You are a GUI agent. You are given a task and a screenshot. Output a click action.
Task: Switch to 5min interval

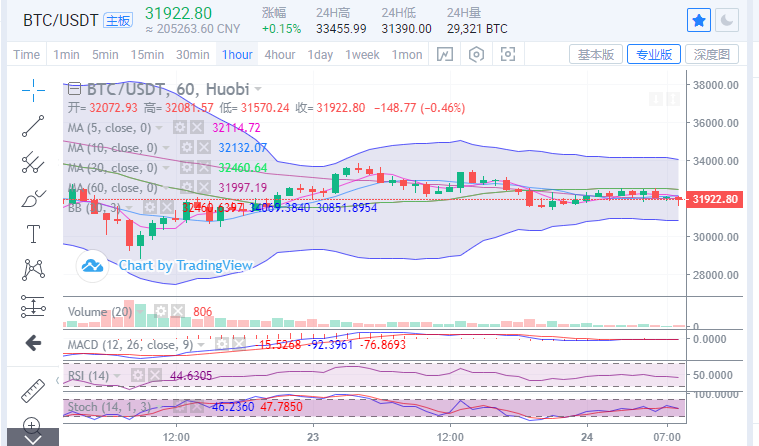[x=105, y=55]
